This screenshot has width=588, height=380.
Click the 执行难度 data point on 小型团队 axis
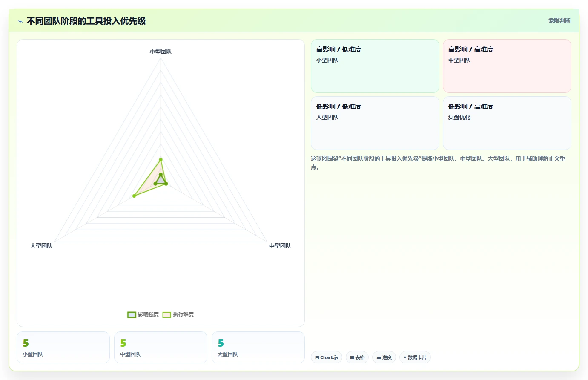[x=161, y=160]
